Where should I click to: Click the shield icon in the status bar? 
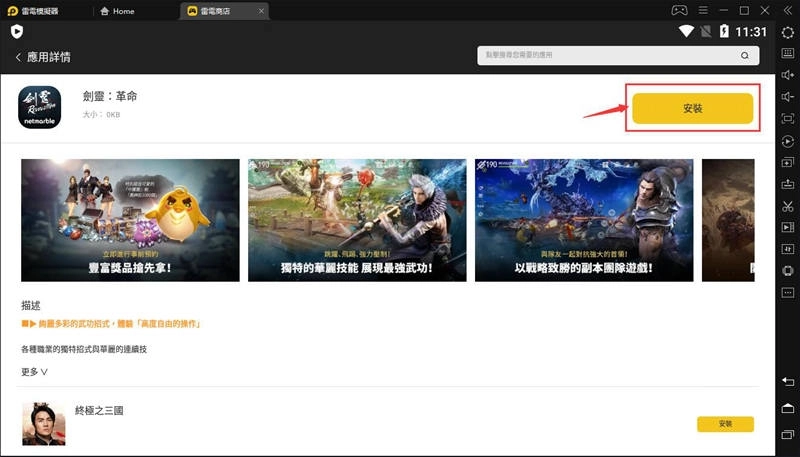(x=17, y=32)
